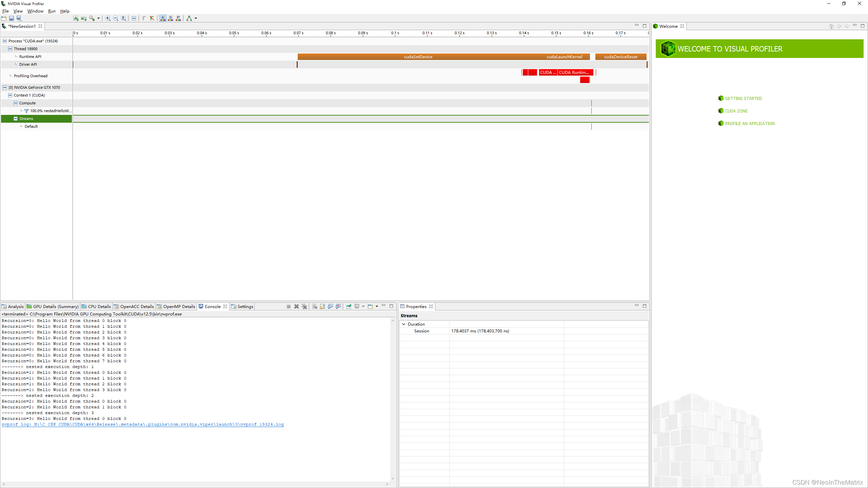Toggle the K color-by-kernel mode
The height and width of the screenshot is (488, 868).
[x=163, y=18]
